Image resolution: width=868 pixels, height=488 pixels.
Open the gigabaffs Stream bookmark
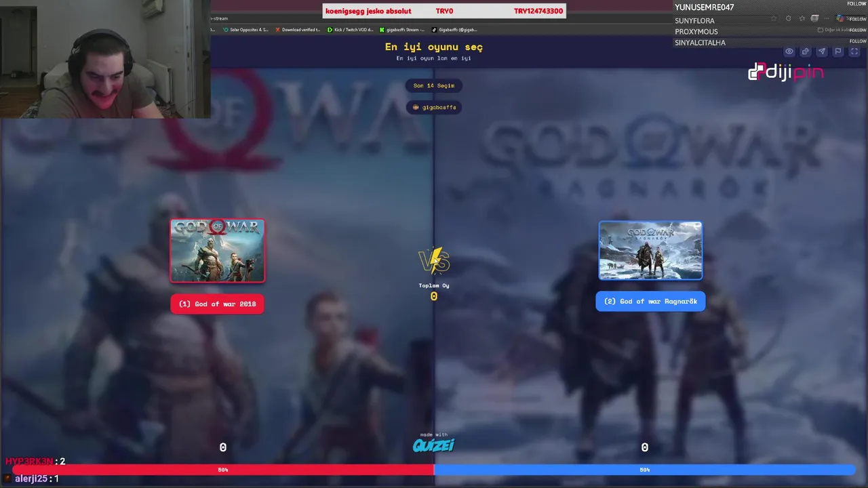point(402,30)
